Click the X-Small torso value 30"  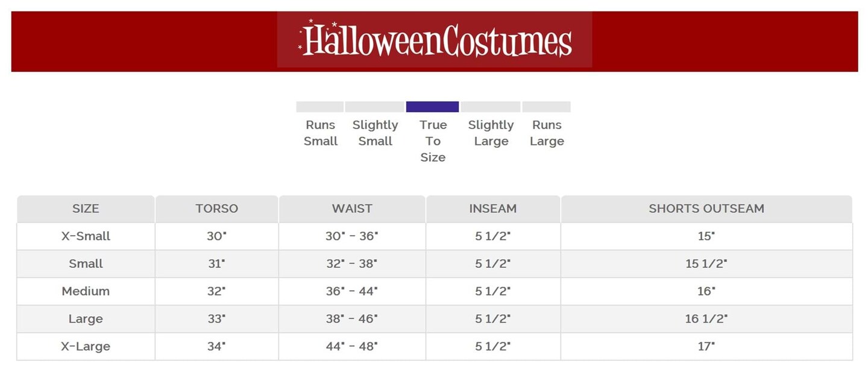217,236
